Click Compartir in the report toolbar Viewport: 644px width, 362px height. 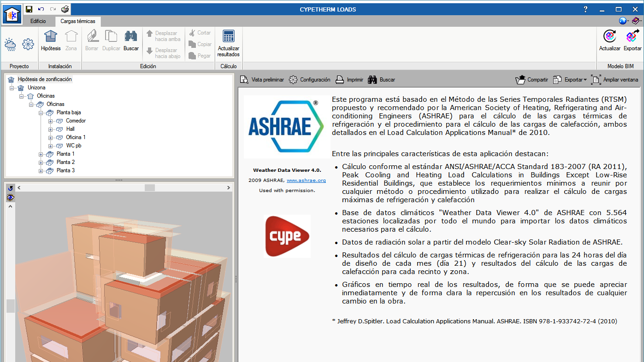point(532,80)
